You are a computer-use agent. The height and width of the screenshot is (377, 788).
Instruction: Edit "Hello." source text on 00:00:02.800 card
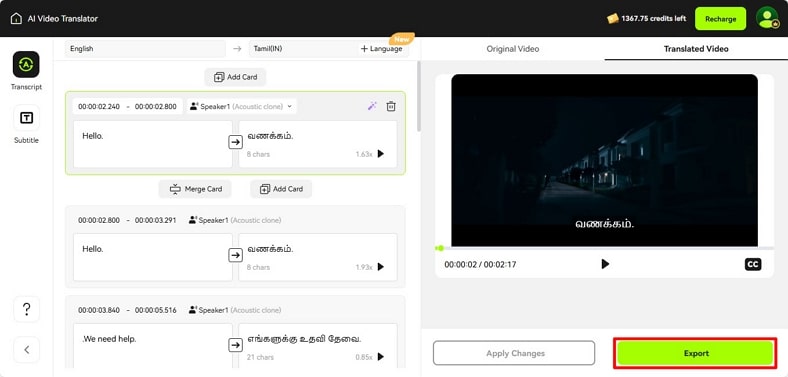153,257
